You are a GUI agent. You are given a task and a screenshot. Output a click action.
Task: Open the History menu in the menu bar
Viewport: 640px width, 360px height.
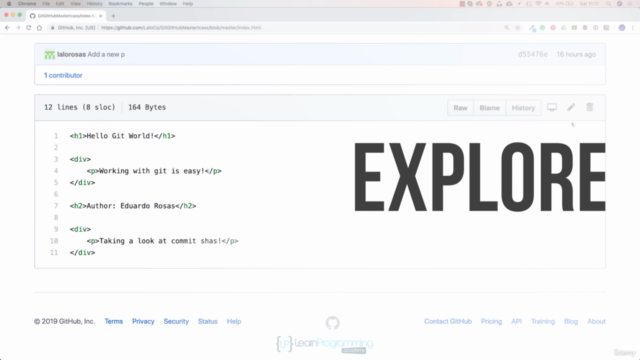click(94, 4)
